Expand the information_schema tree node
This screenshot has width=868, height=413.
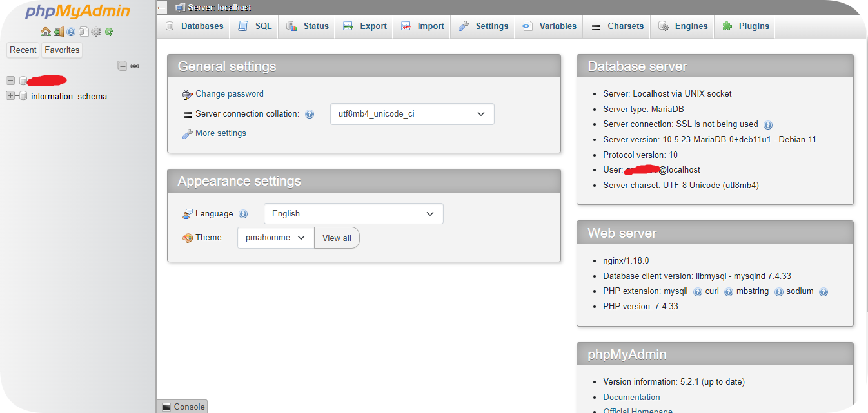click(x=10, y=96)
